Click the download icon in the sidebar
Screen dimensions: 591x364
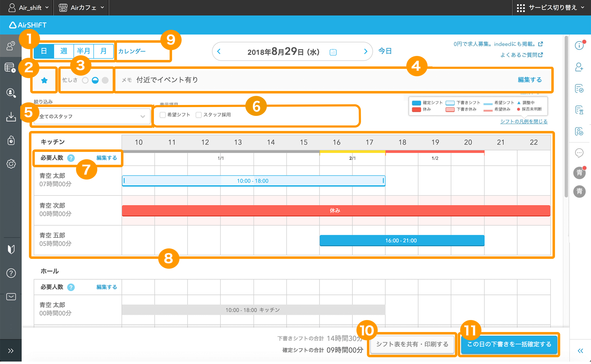coord(11,117)
